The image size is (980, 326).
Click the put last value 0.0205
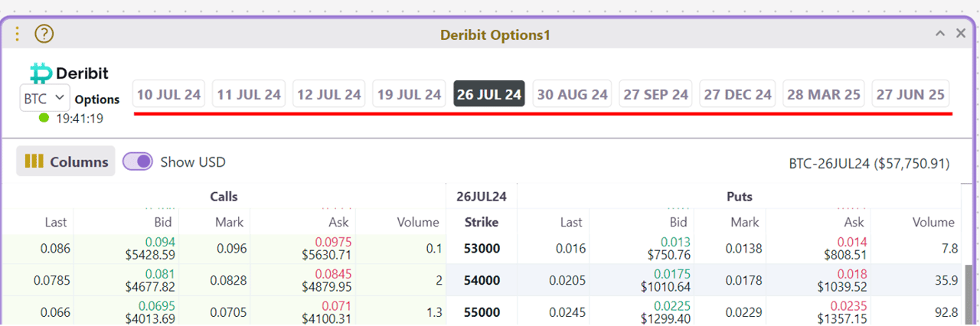pyautogui.click(x=567, y=281)
